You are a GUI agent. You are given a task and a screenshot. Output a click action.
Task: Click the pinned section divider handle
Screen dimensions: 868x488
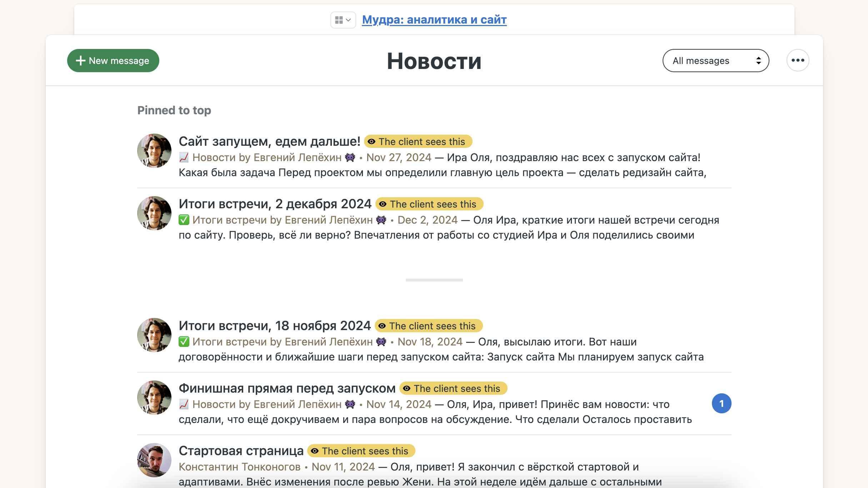(434, 280)
